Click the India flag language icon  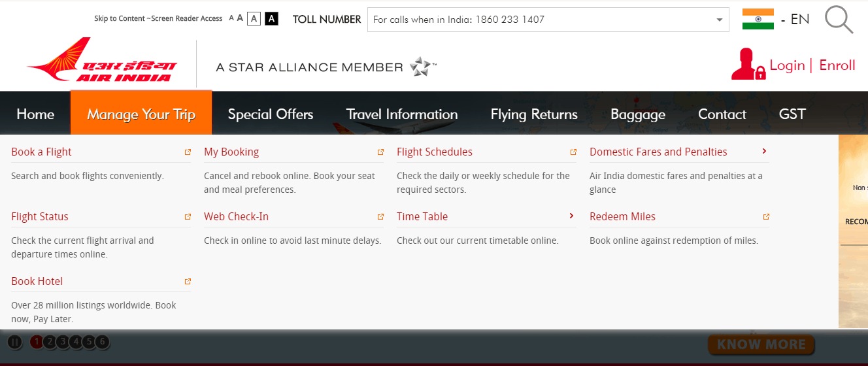coord(758,19)
